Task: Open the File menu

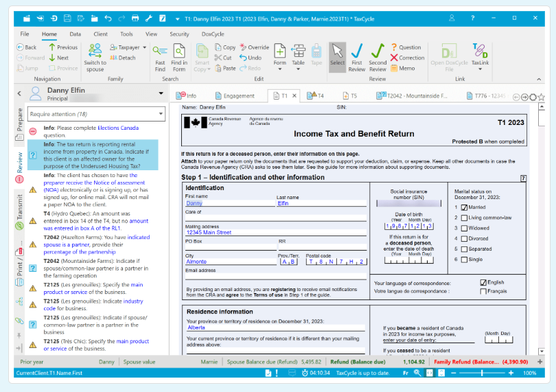Action: tap(25, 34)
